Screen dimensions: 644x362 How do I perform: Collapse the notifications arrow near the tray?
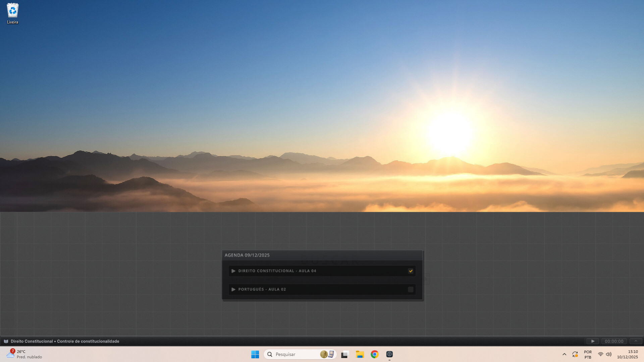coord(565,354)
